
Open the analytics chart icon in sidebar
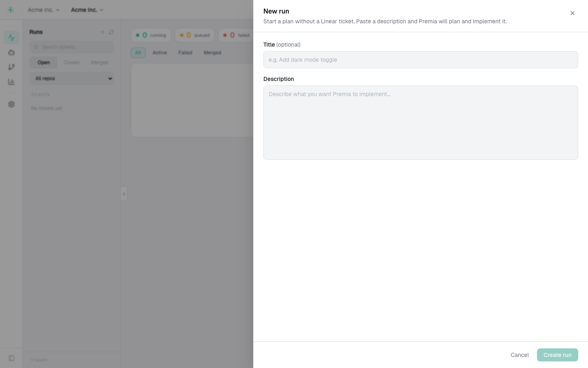tap(11, 82)
